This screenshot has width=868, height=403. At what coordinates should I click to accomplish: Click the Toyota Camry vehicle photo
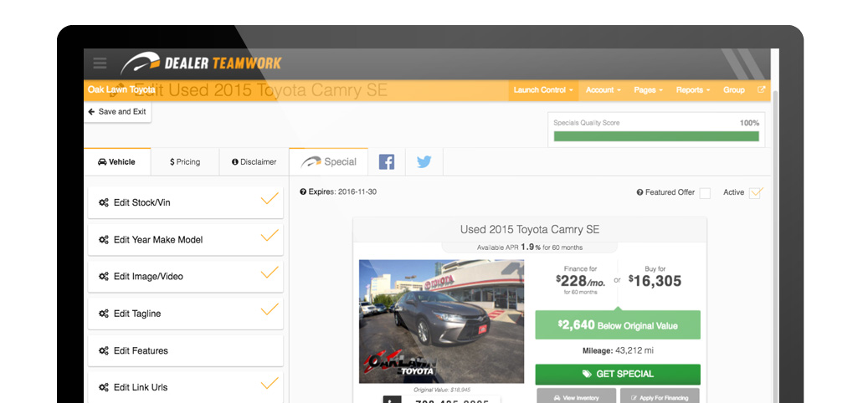tap(441, 322)
